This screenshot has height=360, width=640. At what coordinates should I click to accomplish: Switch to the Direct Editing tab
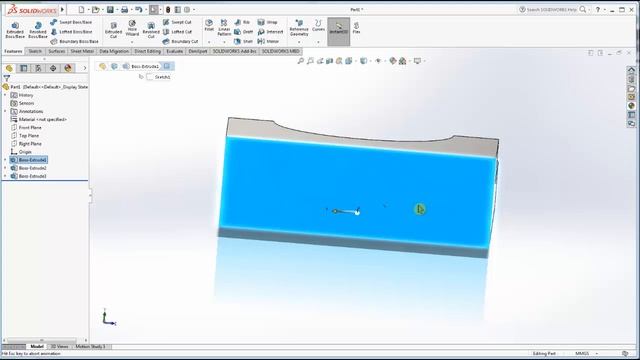[147, 51]
